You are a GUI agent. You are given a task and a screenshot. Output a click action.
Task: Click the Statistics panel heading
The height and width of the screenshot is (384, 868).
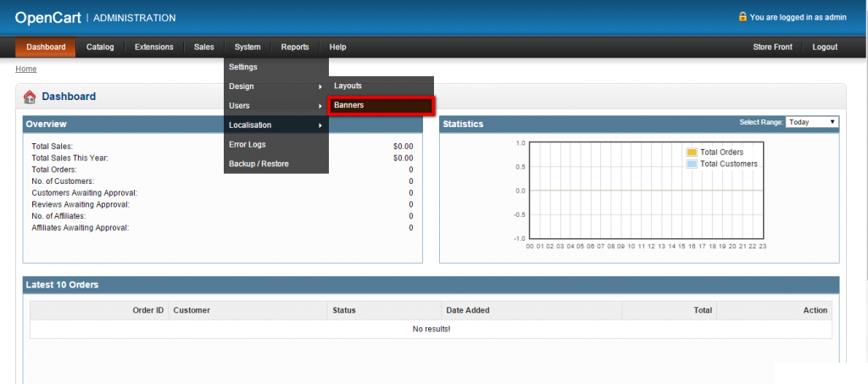pyautogui.click(x=463, y=124)
